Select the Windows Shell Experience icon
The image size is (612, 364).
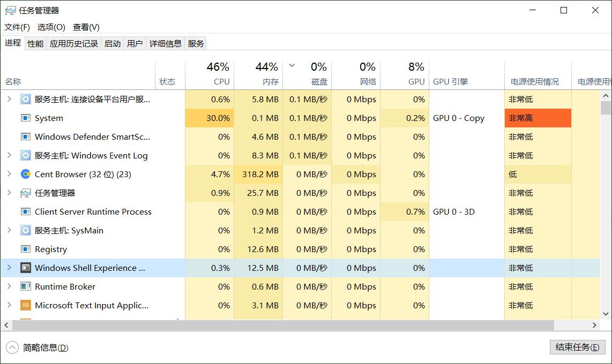point(26,268)
